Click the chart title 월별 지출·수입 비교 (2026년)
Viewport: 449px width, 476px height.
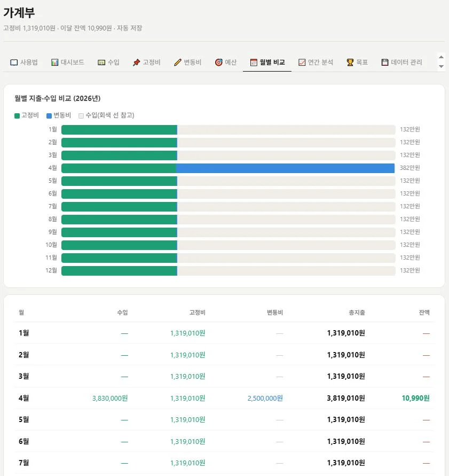(57, 98)
